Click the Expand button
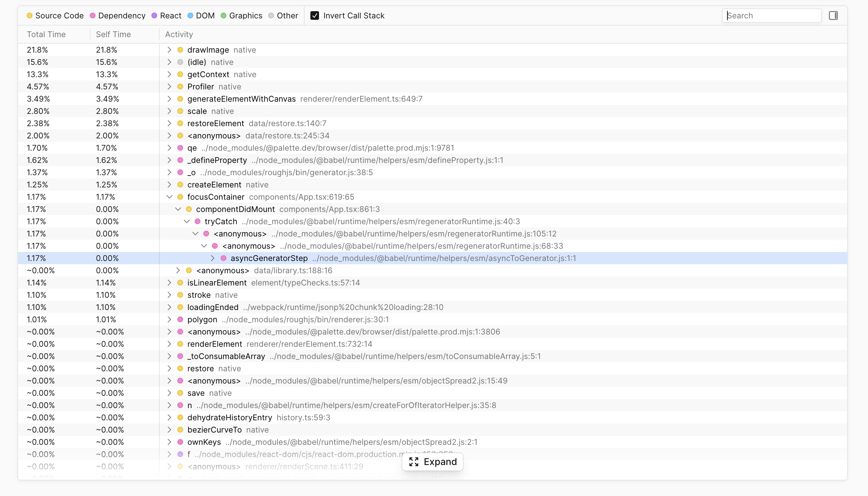Image resolution: width=868 pixels, height=496 pixels. (433, 462)
